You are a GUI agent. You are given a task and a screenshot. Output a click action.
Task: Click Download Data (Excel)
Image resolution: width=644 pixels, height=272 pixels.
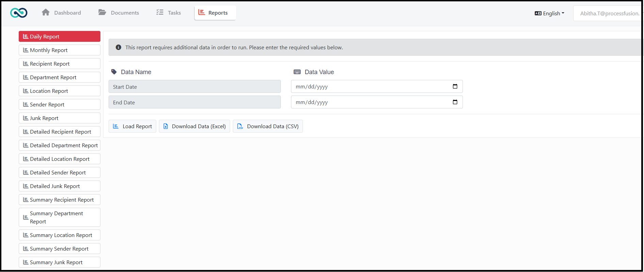pos(194,126)
